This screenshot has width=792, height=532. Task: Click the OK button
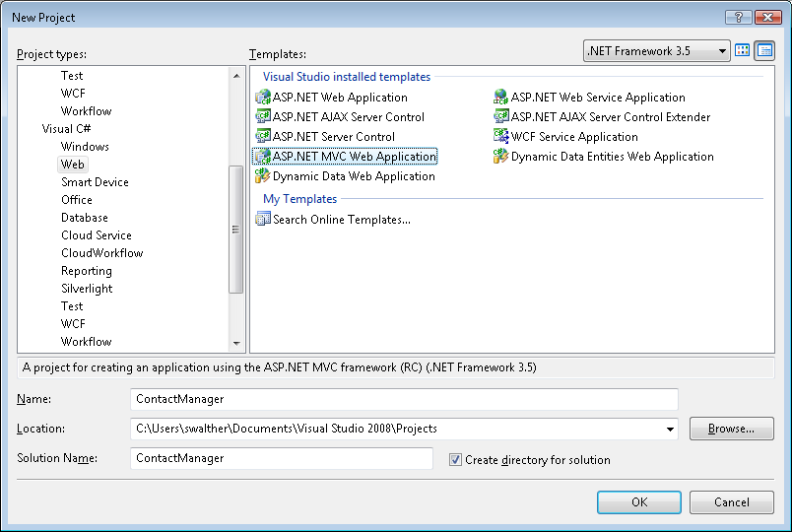coord(638,502)
